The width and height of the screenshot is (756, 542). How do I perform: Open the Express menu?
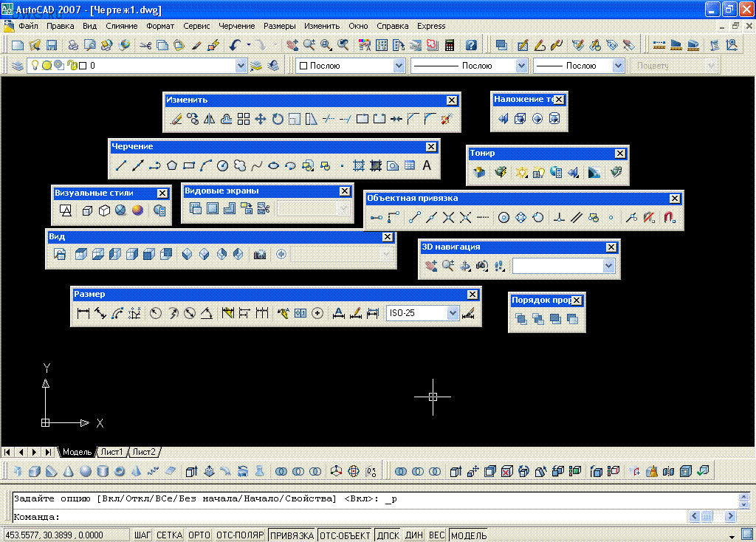point(431,26)
